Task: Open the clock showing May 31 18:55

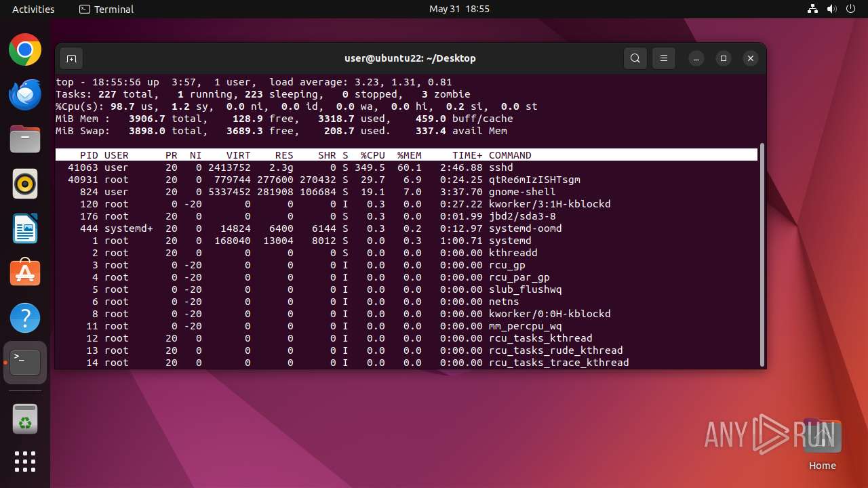Action: pos(459,9)
